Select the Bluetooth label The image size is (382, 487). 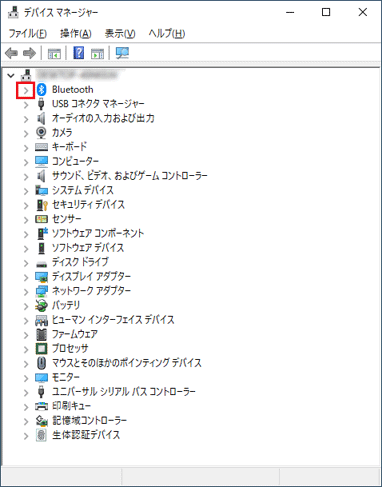tap(73, 89)
